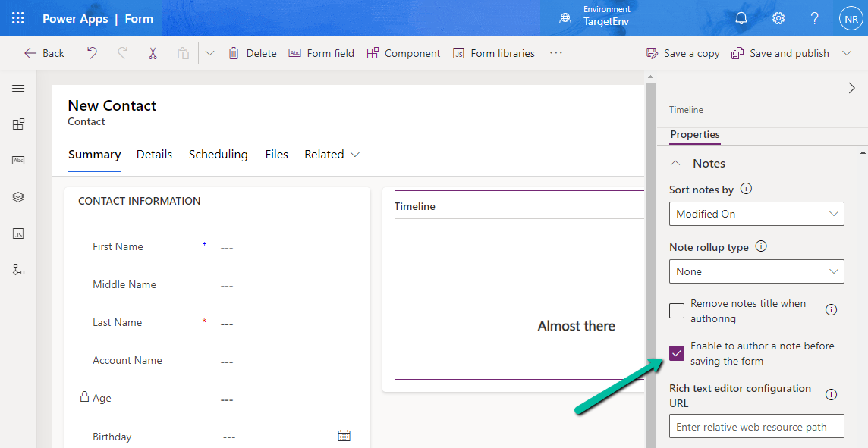The width and height of the screenshot is (868, 448).
Task: Switch to the Scheduling tab
Action: click(218, 155)
